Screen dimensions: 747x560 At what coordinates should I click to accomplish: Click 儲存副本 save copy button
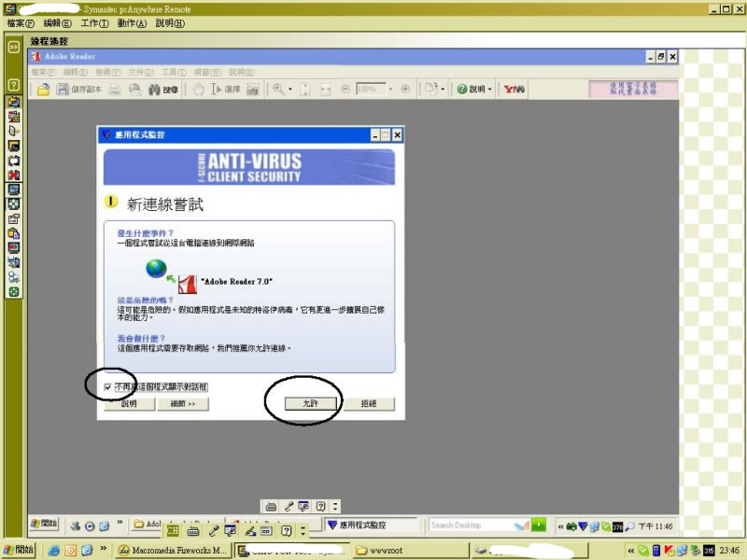79,89
